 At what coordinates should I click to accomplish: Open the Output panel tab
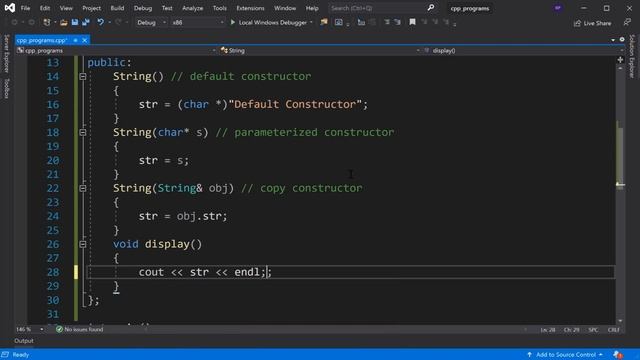[x=24, y=341]
